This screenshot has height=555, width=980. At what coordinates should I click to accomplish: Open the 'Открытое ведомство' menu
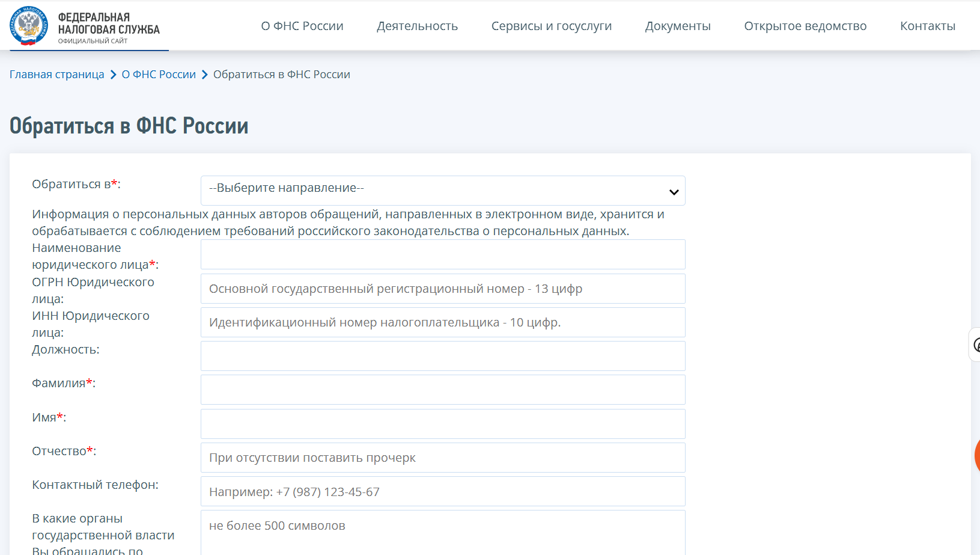(x=805, y=26)
